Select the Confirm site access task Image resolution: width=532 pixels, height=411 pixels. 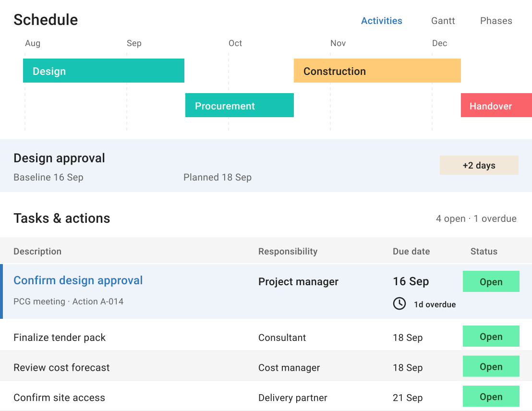60,398
